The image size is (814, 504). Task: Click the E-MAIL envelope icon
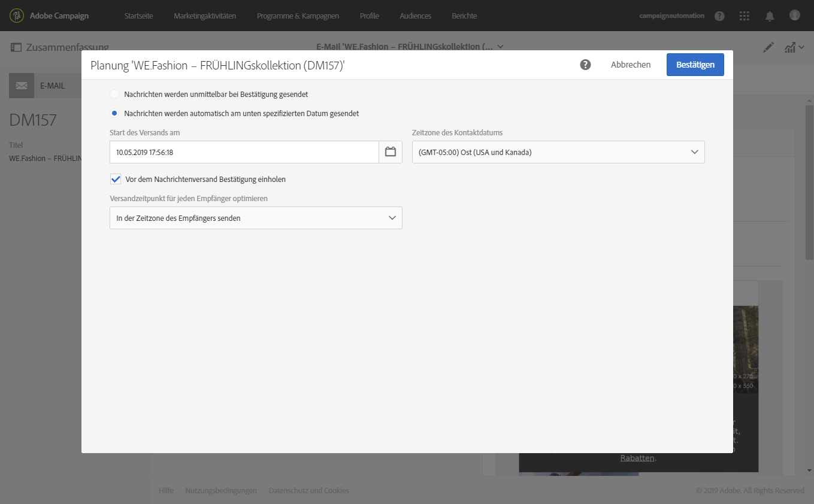tap(22, 86)
